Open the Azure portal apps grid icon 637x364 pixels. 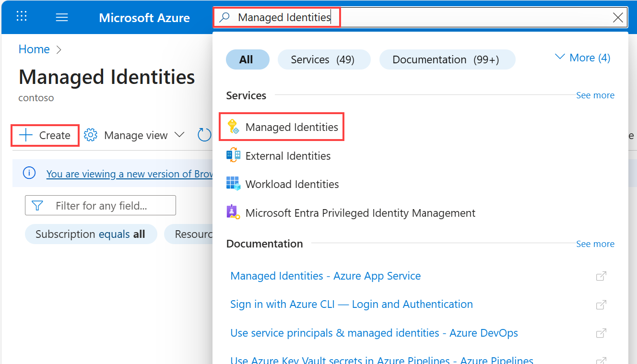(22, 17)
